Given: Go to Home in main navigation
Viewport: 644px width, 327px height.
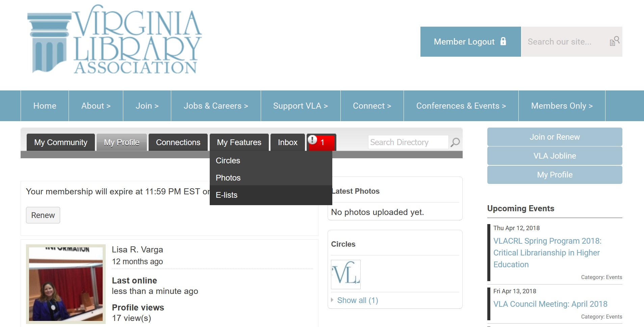Looking at the screenshot, I should coord(45,106).
